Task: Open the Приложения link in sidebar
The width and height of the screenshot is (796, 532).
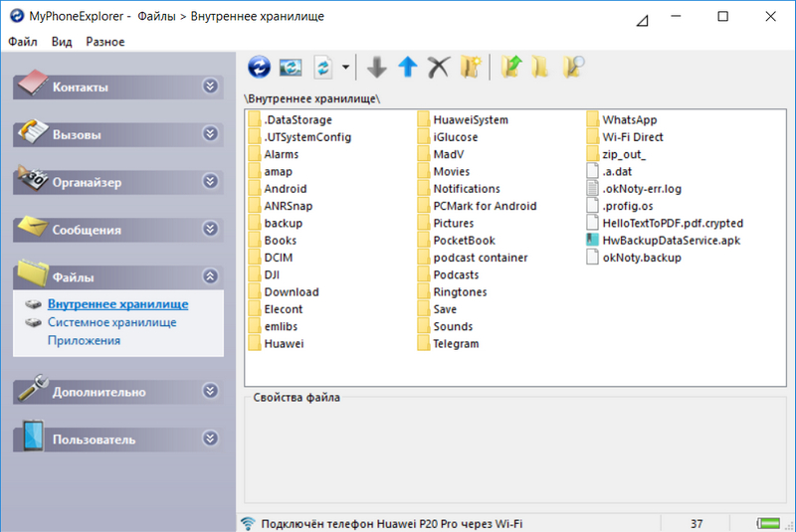Action: pos(84,340)
